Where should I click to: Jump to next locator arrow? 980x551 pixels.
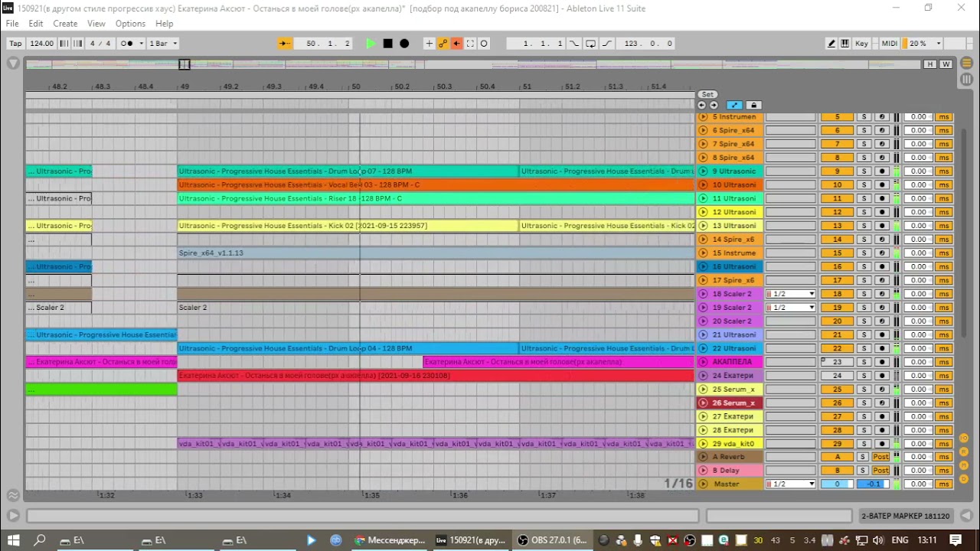[x=714, y=105]
